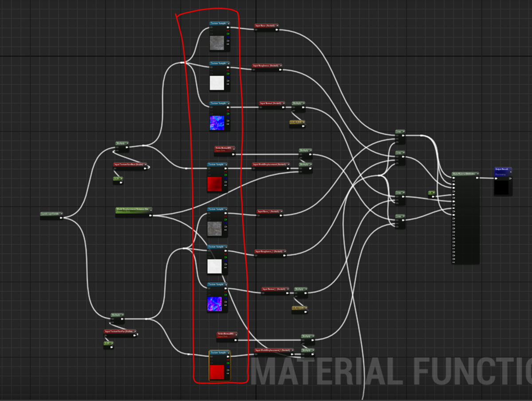
Task: Click the upper VertexNormalWS node output pin
Action: click(x=233, y=154)
